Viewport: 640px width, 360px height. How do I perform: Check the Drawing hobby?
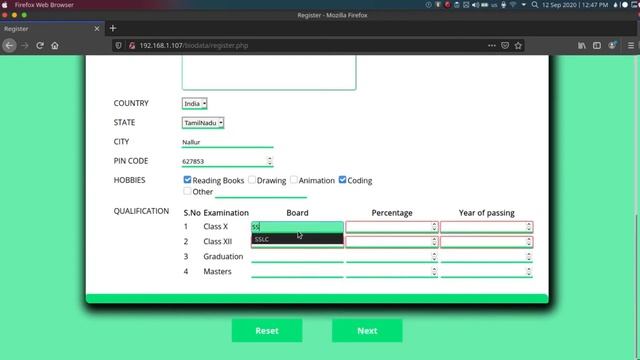252,180
